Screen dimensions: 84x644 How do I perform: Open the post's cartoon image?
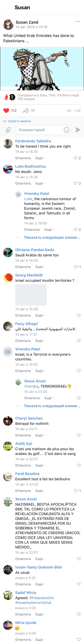(42, 69)
